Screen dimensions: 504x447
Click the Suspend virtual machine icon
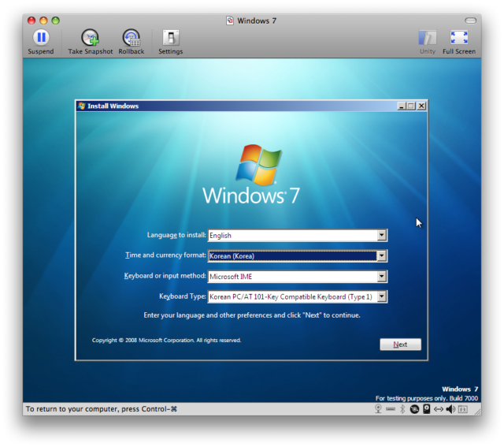41,37
